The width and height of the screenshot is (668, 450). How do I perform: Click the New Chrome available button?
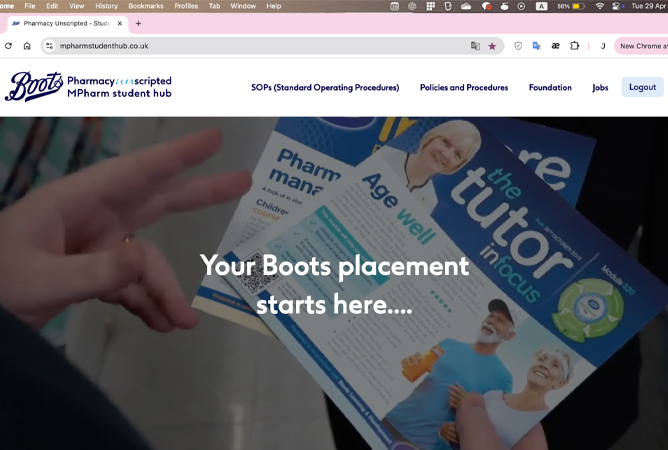click(x=641, y=46)
